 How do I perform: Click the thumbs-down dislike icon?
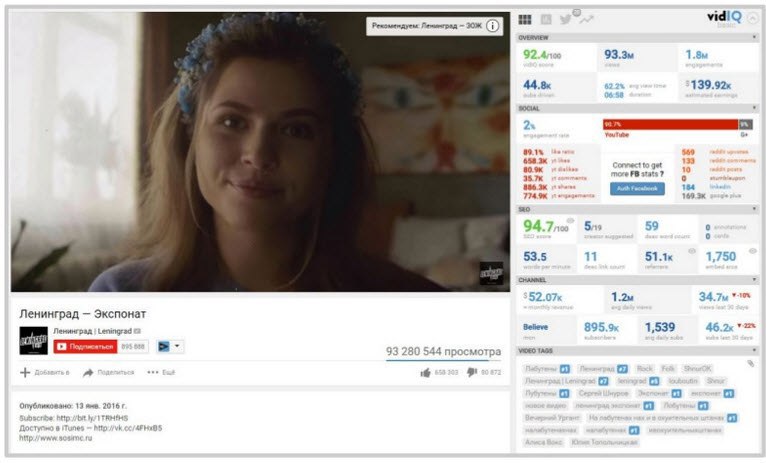[x=472, y=373]
